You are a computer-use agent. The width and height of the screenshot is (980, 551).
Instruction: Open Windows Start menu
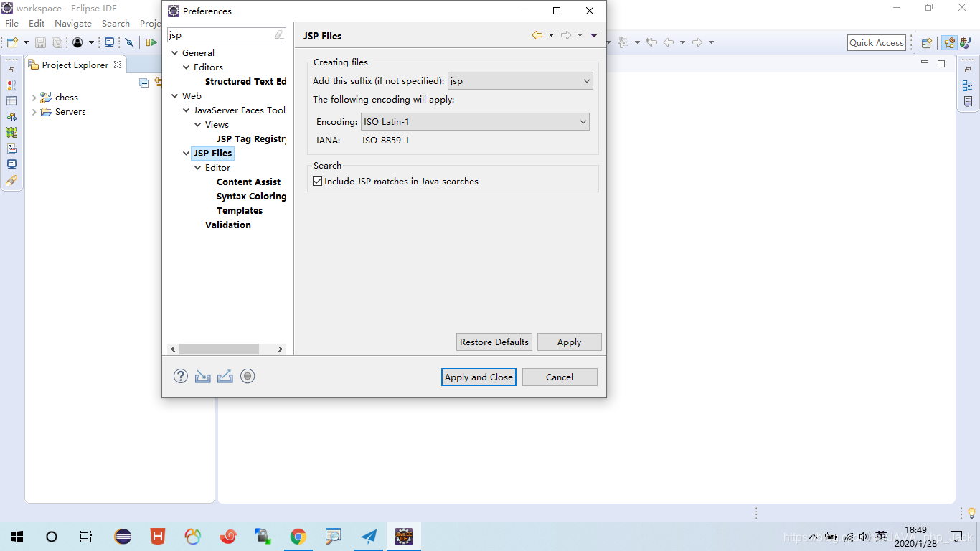17,536
